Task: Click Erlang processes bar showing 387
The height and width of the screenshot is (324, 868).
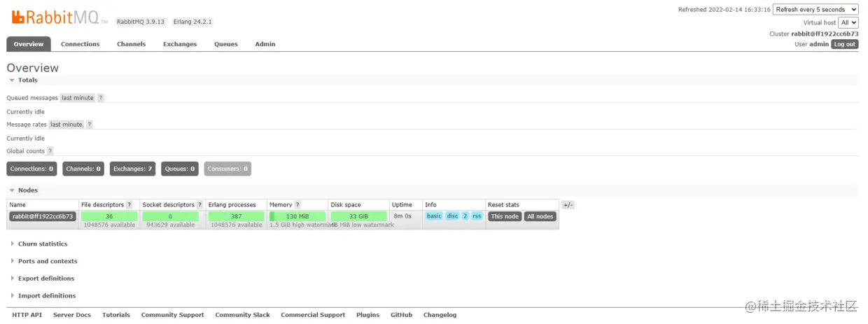Action: pyautogui.click(x=237, y=217)
